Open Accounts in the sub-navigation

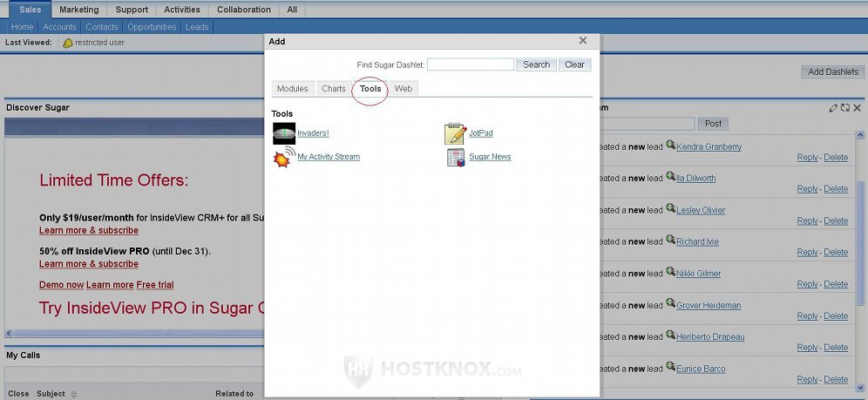(x=59, y=26)
